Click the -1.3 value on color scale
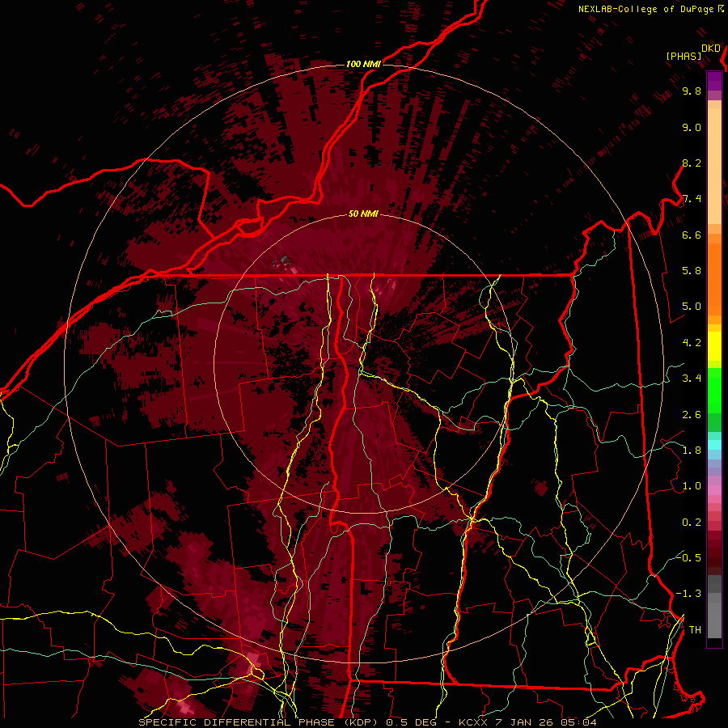Viewport: 728px width, 728px height. click(688, 594)
